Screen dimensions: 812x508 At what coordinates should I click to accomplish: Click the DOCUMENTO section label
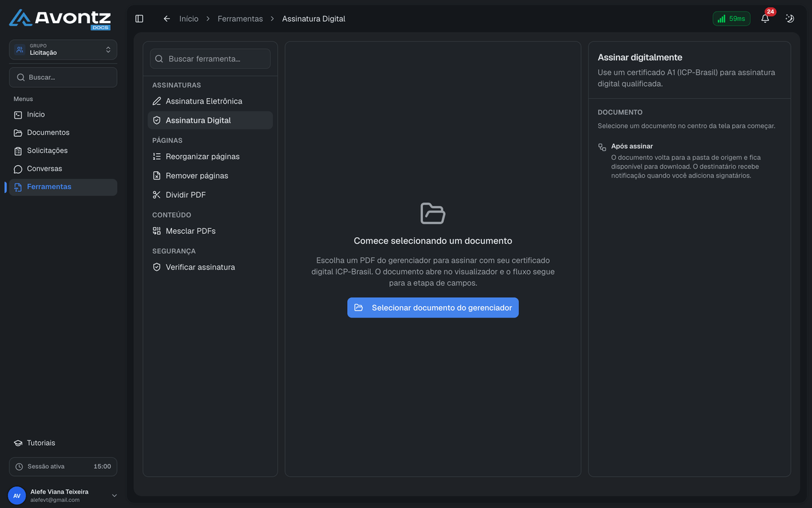(621, 112)
